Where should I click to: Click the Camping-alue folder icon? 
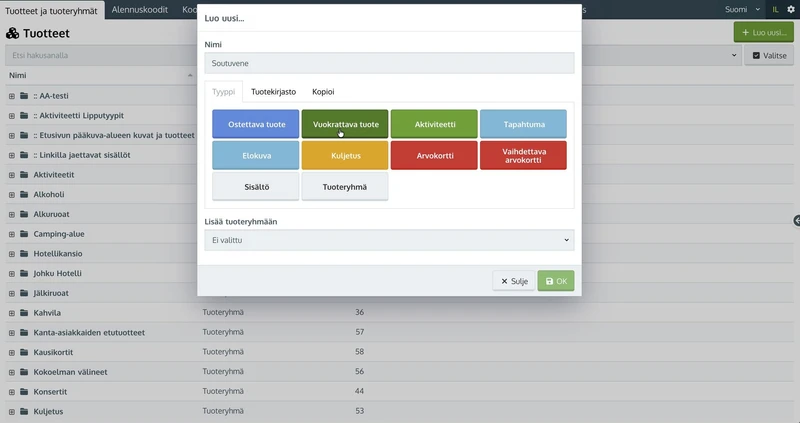click(x=24, y=234)
